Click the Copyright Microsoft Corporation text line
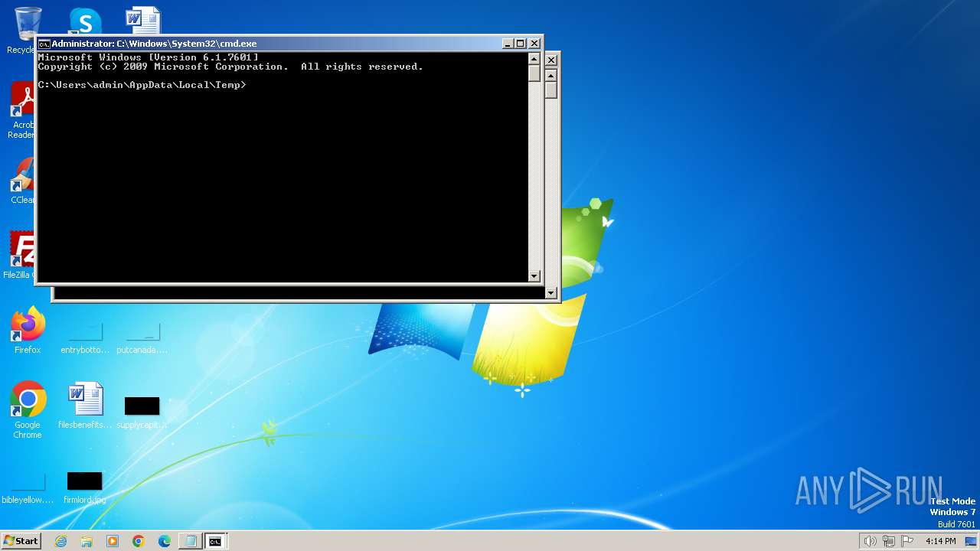This screenshot has height=551, width=980. coord(230,67)
